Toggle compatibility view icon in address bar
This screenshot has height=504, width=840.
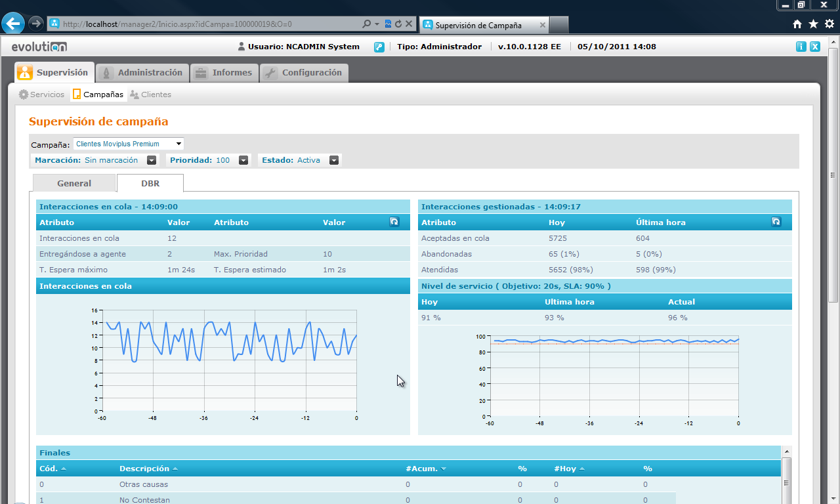[x=388, y=24]
